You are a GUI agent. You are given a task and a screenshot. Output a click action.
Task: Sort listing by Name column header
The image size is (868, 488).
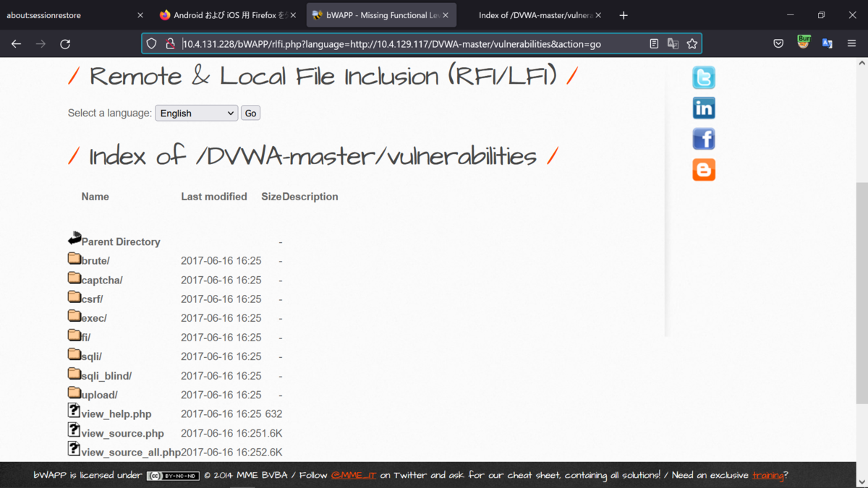(95, 197)
